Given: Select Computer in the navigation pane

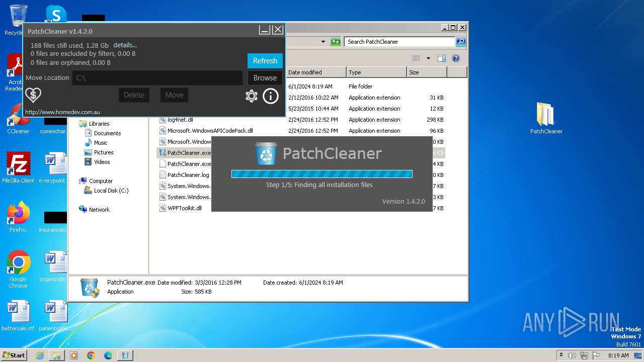Looking at the screenshot, I should [x=101, y=181].
